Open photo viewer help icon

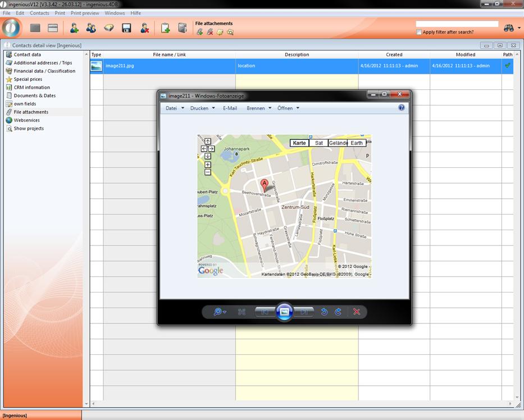pos(401,108)
